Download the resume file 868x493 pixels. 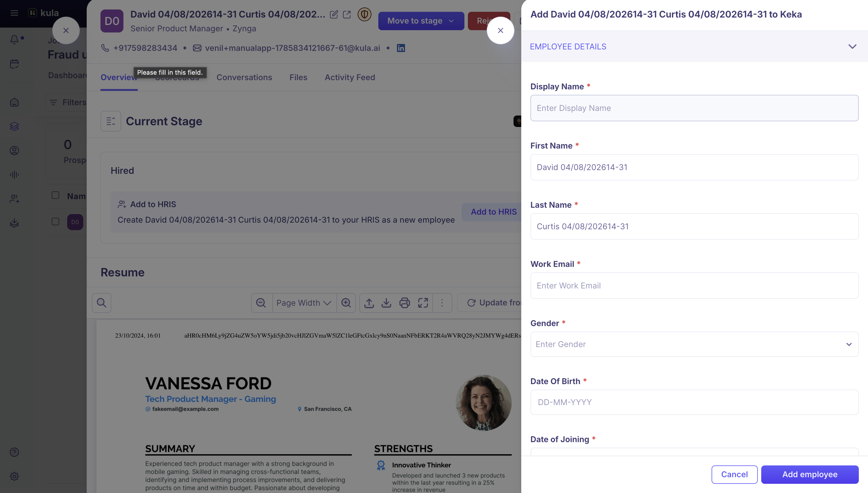386,303
